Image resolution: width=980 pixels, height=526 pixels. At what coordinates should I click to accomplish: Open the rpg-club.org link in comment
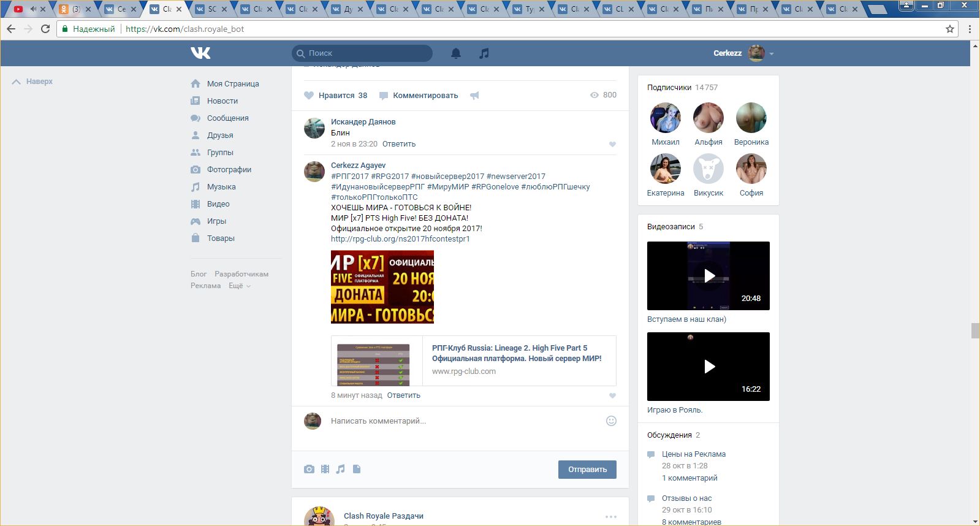[x=400, y=239]
